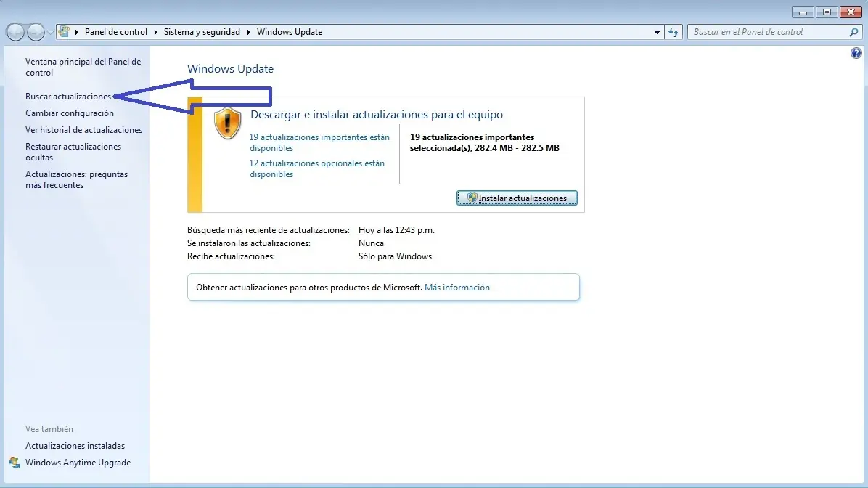Click Sólo para Windows value
The height and width of the screenshot is (488, 868).
coord(395,256)
